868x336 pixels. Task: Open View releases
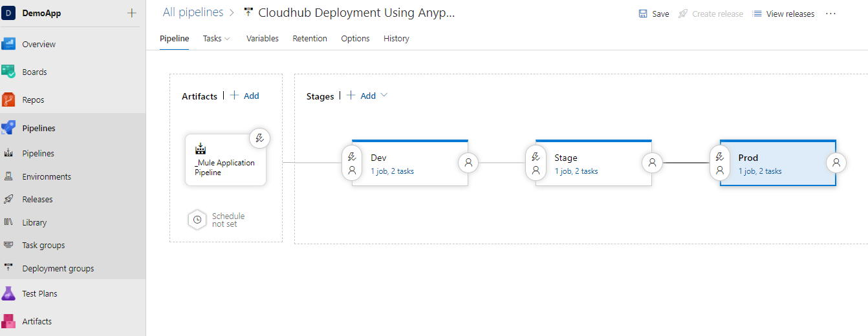784,14
